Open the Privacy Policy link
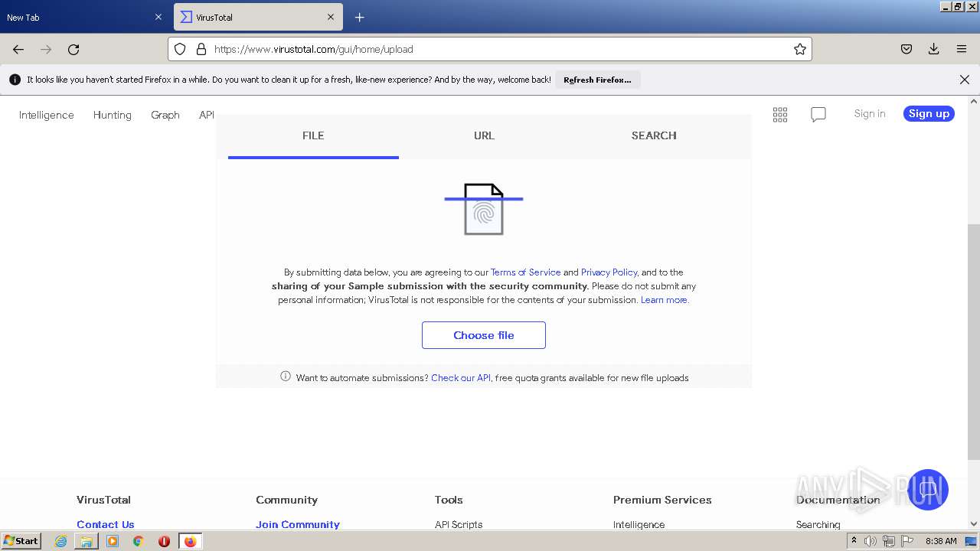The height and width of the screenshot is (551, 980). tap(609, 272)
